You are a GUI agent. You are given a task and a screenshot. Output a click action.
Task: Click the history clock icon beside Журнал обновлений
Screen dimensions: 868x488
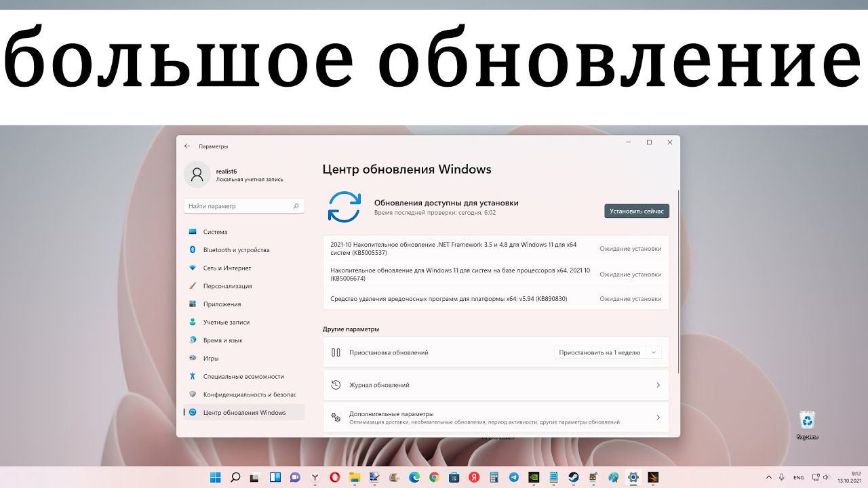[336, 385]
